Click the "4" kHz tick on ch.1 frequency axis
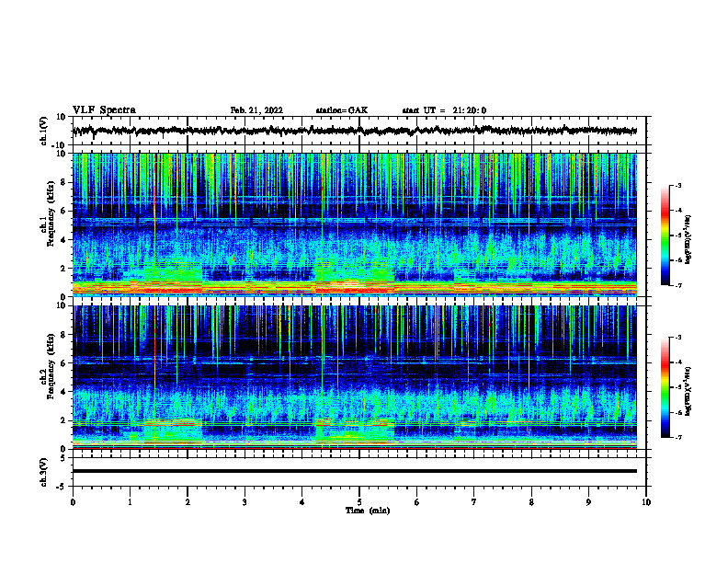This screenshot has width=728, height=563. click(x=63, y=240)
